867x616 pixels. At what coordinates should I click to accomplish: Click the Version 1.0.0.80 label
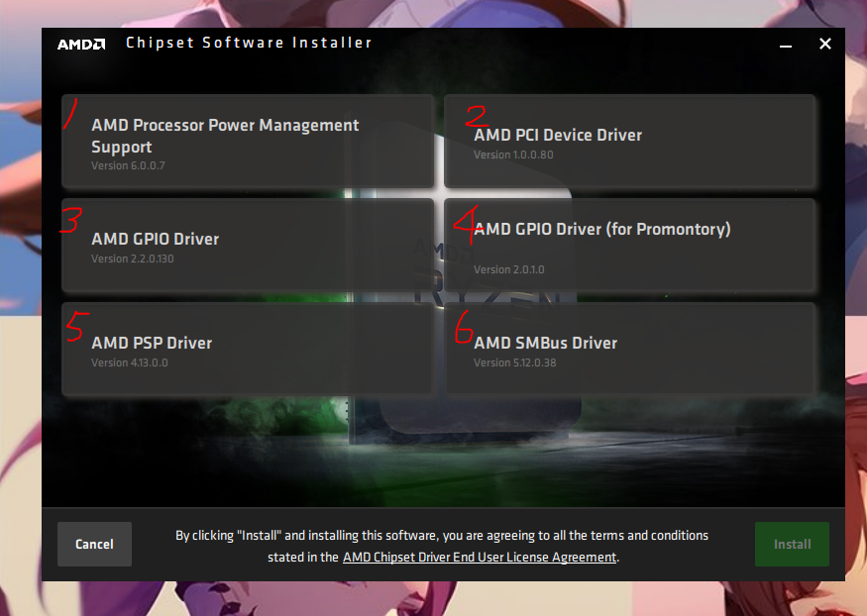point(513,154)
